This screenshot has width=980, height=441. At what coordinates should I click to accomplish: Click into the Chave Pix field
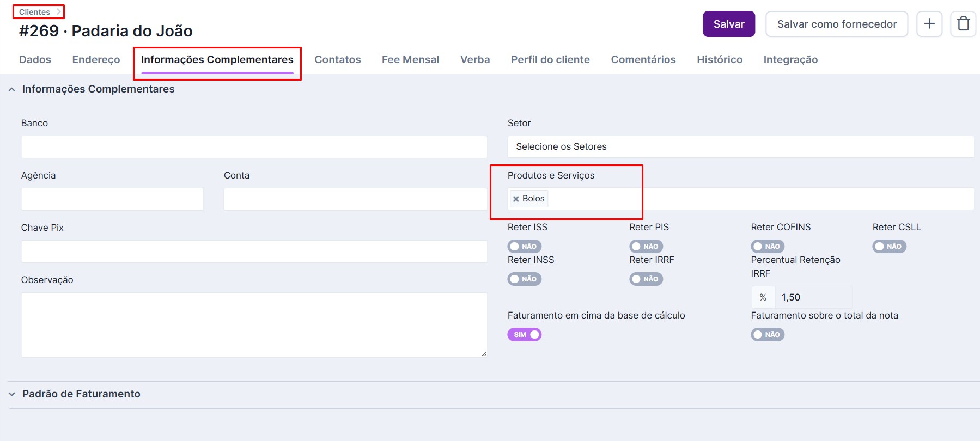click(x=254, y=252)
